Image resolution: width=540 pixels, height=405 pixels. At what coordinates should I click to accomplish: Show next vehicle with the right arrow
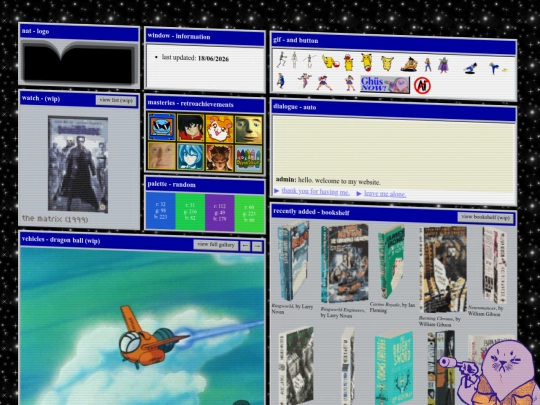(x=257, y=246)
